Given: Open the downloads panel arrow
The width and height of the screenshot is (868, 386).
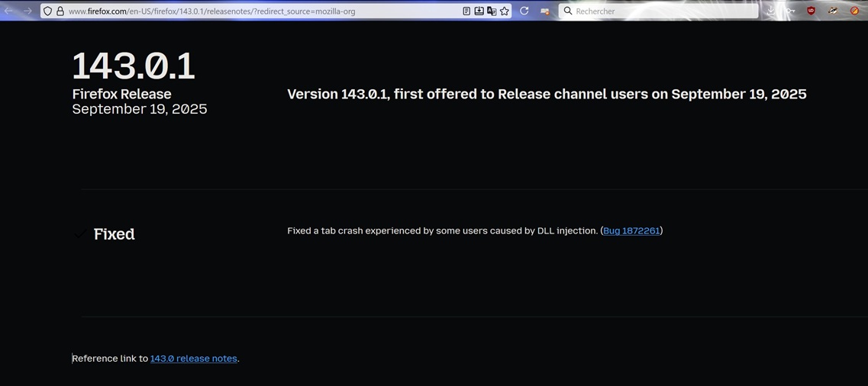Looking at the screenshot, I should tap(770, 11).
